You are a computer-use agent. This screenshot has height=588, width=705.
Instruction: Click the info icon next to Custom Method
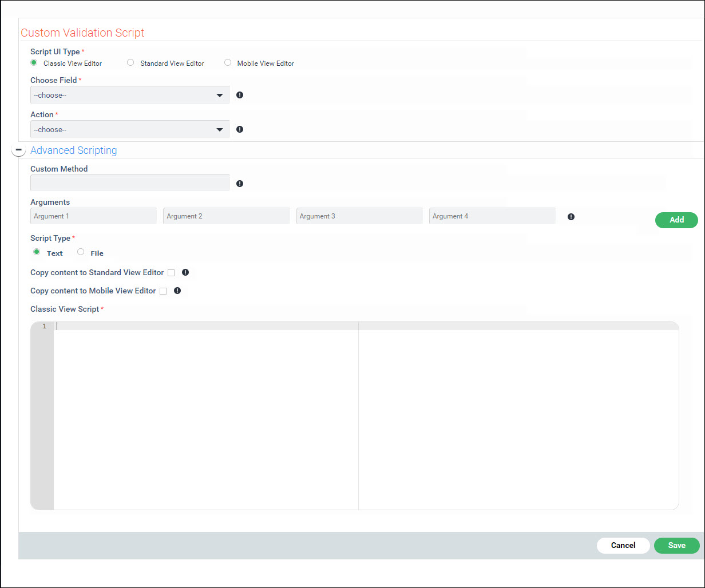tap(240, 184)
